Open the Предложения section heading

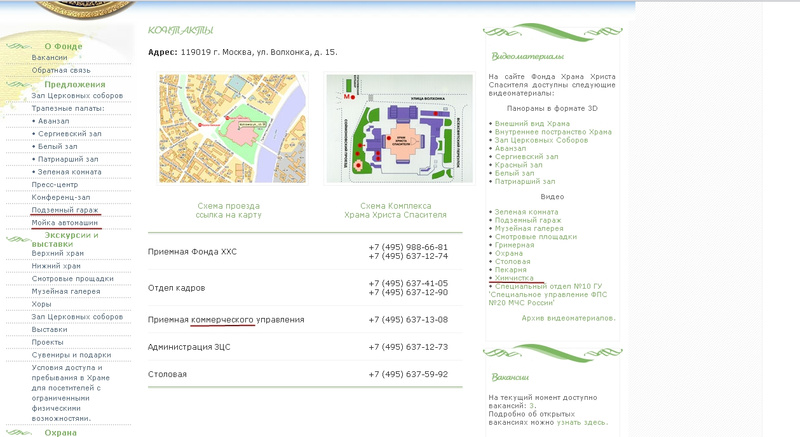point(74,84)
